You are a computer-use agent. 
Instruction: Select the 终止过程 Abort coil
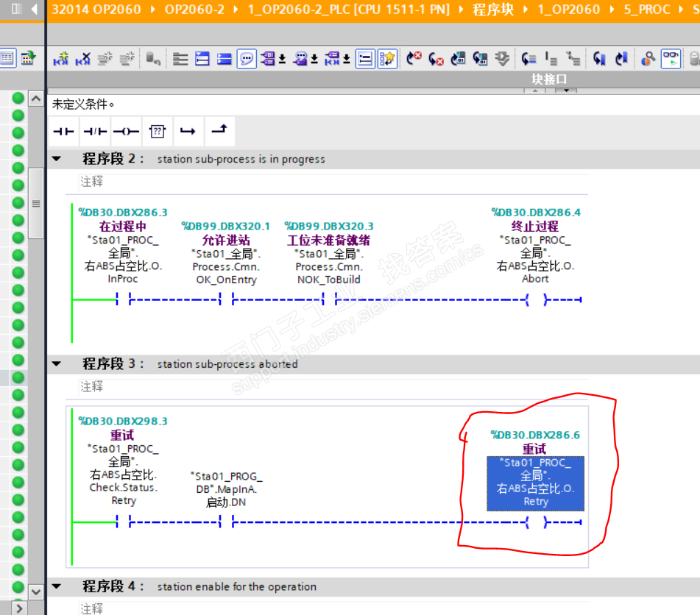536,299
